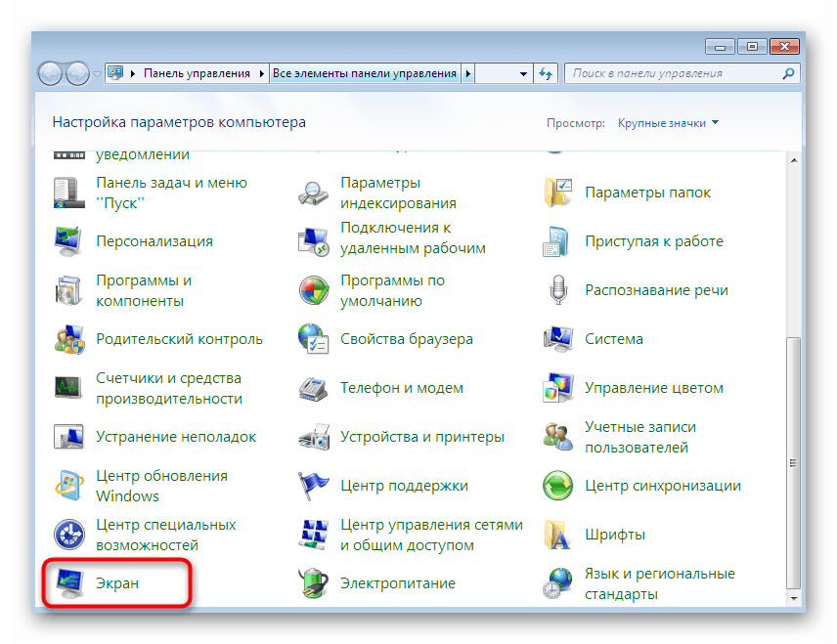Viewport: 837px width, 644px height.
Task: Open the Счетчики и средства производительности icon
Action: pos(68,388)
